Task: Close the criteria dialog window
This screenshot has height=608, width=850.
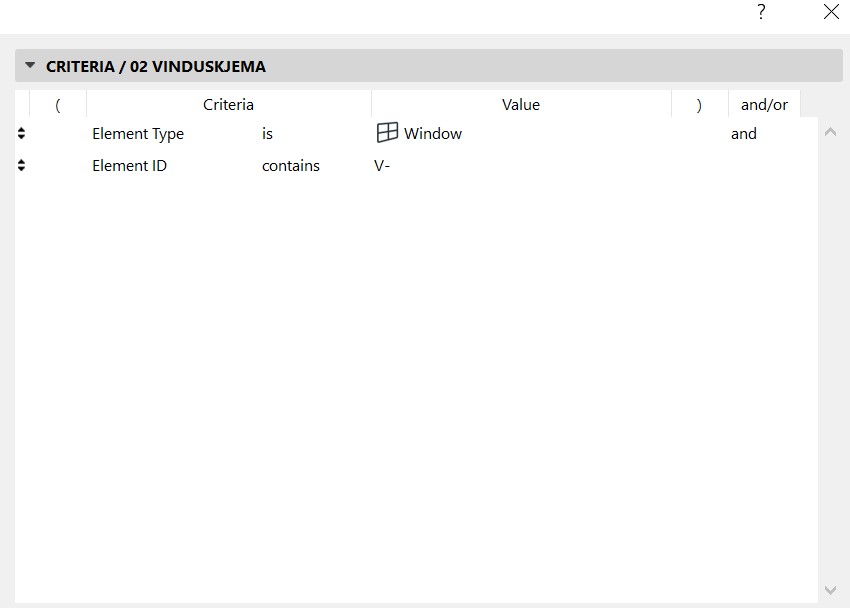Action: tap(830, 12)
